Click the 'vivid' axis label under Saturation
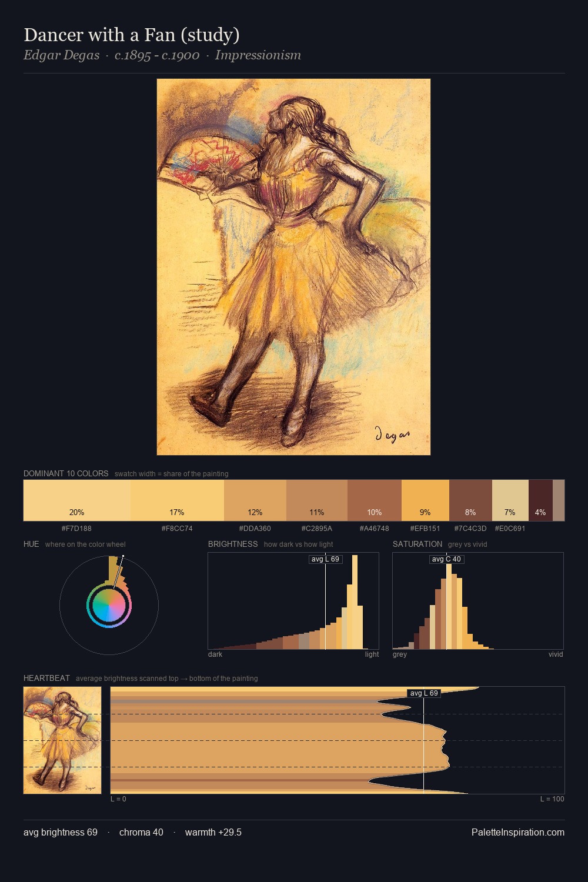 (x=556, y=654)
